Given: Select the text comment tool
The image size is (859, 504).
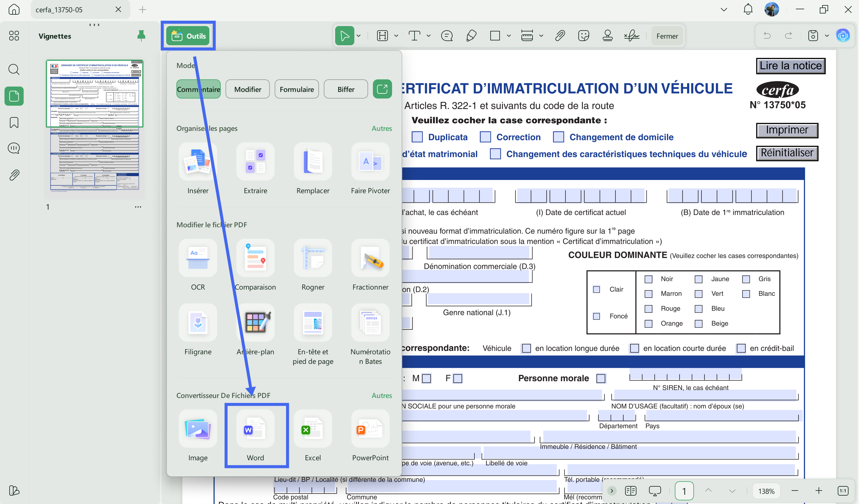Looking at the screenshot, I should click(414, 36).
